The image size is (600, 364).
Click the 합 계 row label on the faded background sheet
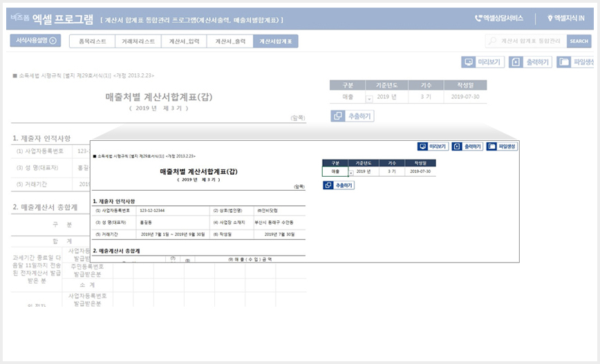click(x=62, y=241)
